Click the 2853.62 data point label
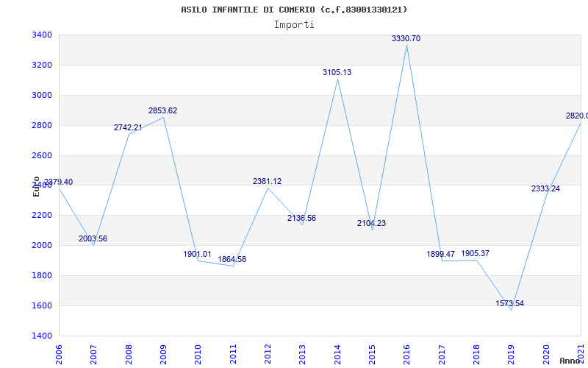 (162, 110)
